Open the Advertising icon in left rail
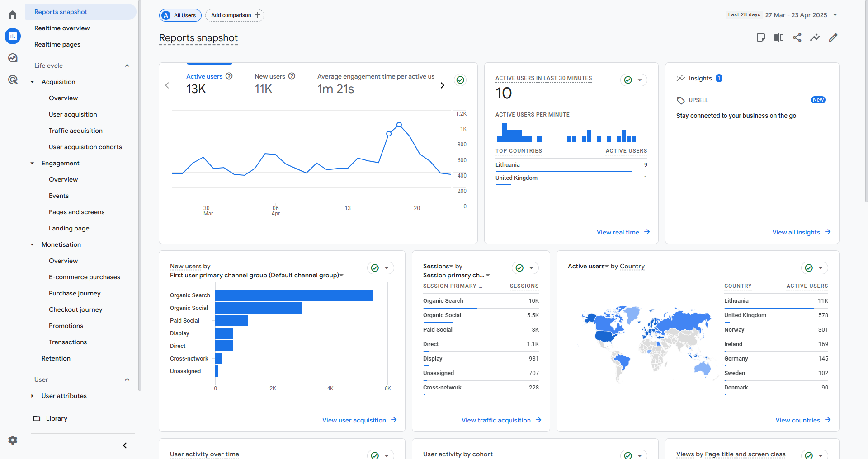Screen dimensions: 868x459 [x=13, y=80]
